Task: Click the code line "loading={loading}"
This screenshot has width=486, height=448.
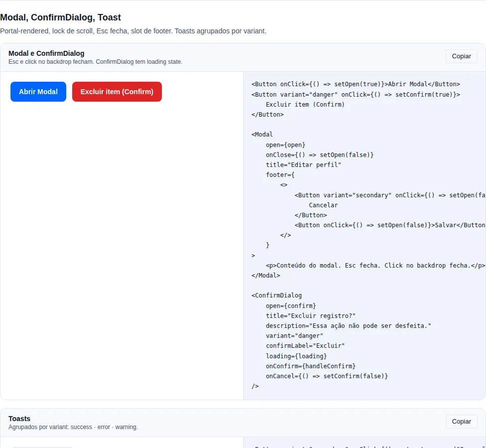Action: pyautogui.click(x=296, y=356)
